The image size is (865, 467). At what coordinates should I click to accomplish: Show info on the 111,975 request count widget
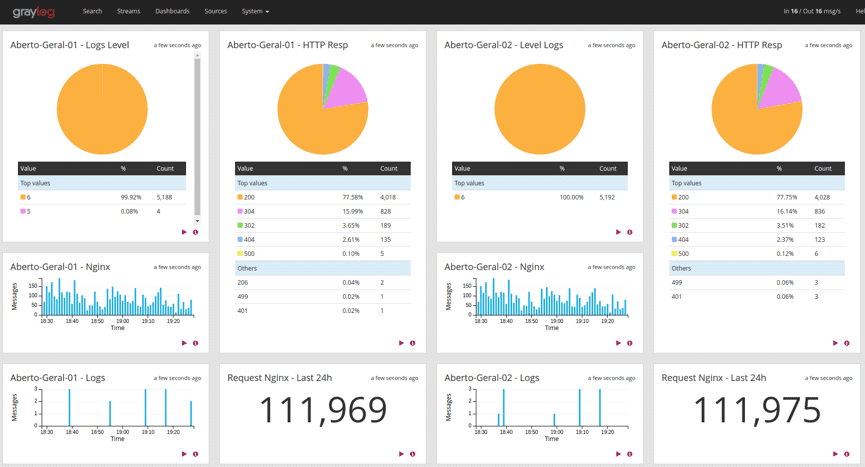(847, 454)
